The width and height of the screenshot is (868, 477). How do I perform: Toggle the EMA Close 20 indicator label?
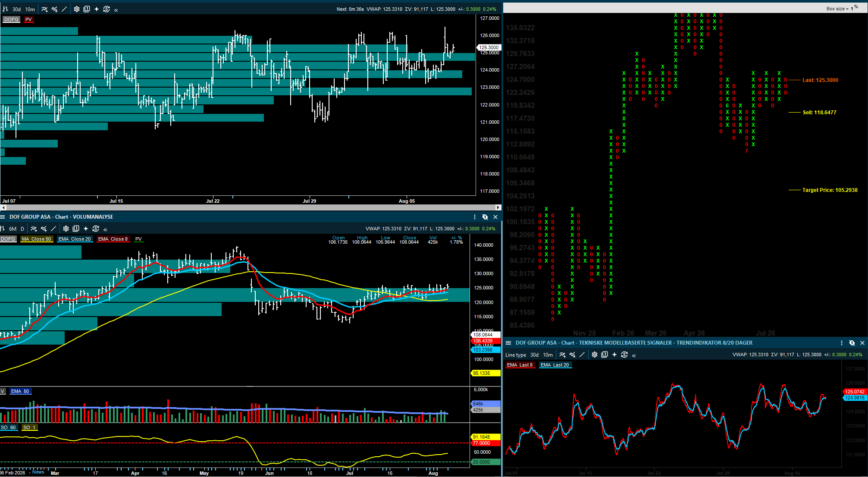75,239
